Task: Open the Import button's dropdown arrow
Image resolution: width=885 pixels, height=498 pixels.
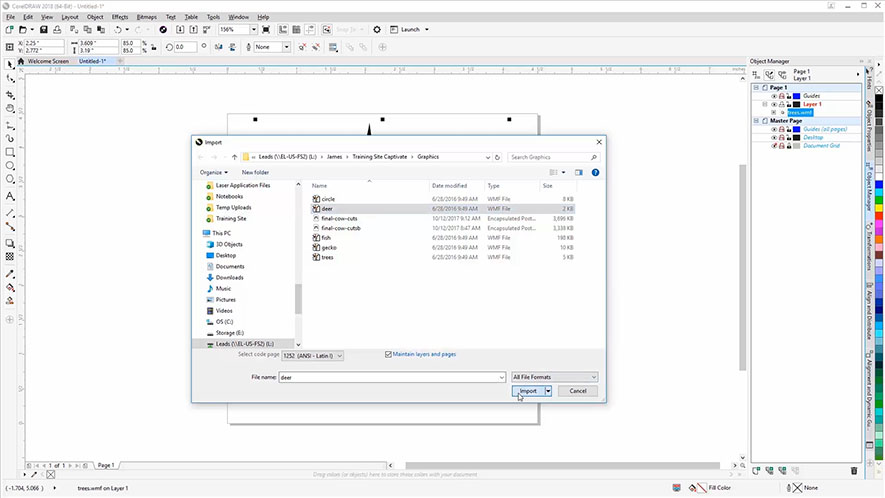Action: click(x=548, y=391)
